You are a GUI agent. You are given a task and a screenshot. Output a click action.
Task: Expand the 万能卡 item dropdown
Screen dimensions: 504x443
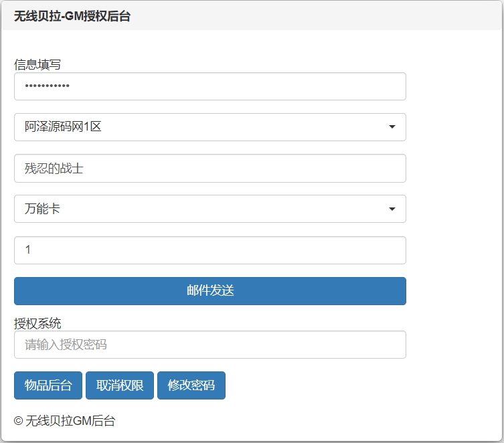coord(209,209)
